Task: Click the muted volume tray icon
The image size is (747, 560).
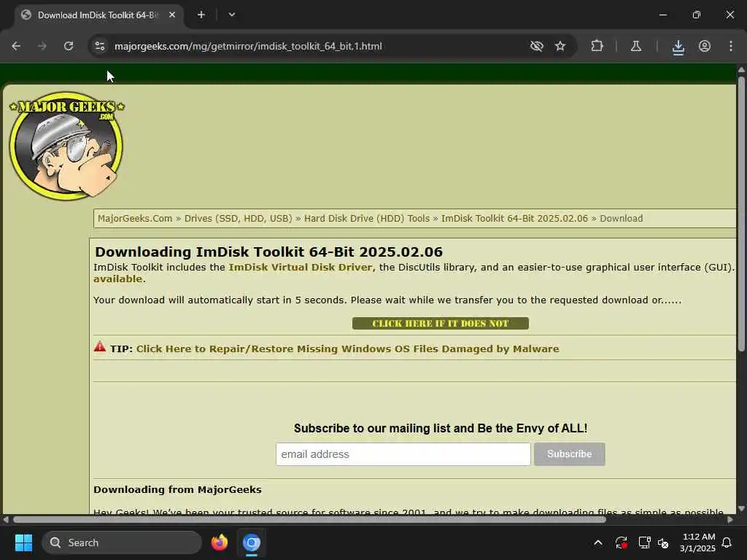Action: [x=663, y=542]
